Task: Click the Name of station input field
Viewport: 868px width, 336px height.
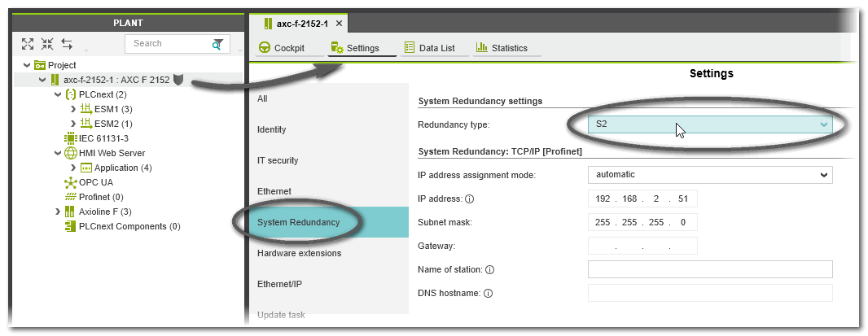Action: (x=709, y=269)
